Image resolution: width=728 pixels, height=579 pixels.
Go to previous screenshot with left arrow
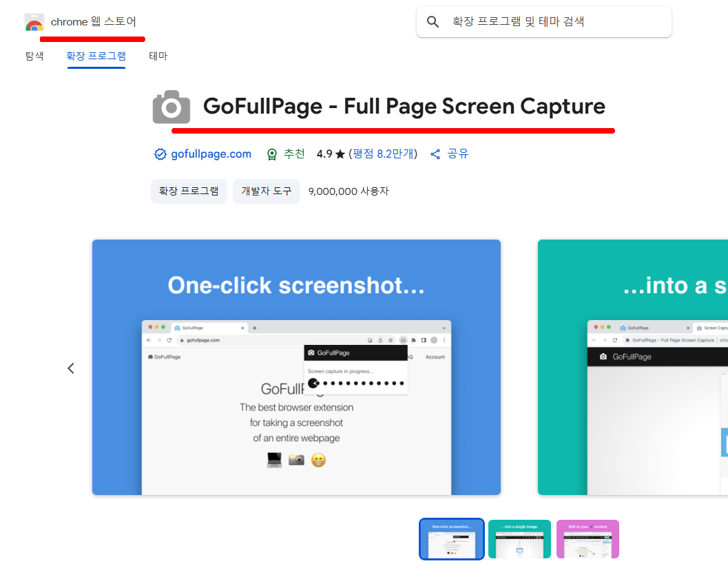(x=70, y=368)
